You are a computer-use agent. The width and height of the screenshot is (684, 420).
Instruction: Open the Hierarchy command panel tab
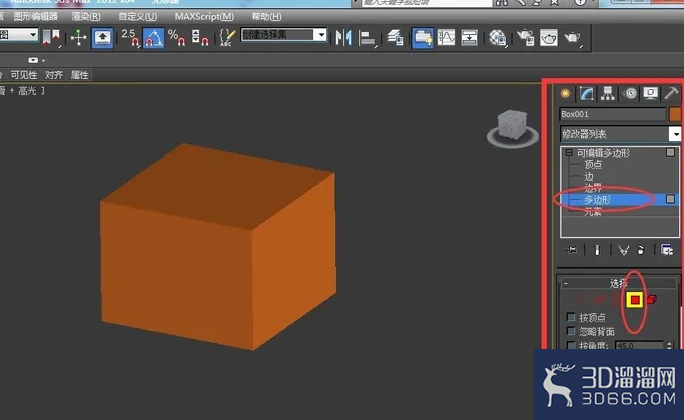[608, 93]
